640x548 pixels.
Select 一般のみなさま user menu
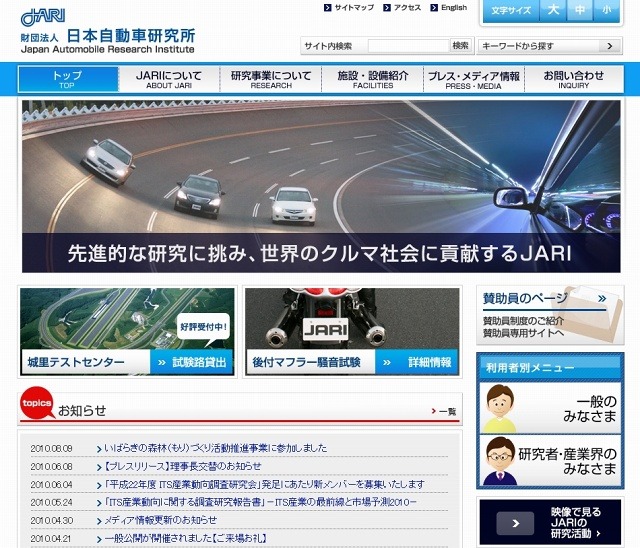coord(550,408)
